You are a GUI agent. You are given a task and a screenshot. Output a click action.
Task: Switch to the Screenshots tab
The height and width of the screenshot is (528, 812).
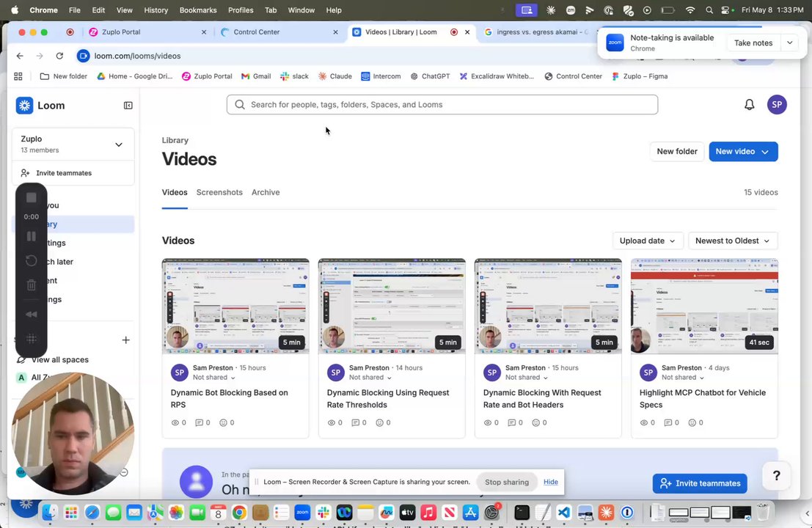point(219,192)
